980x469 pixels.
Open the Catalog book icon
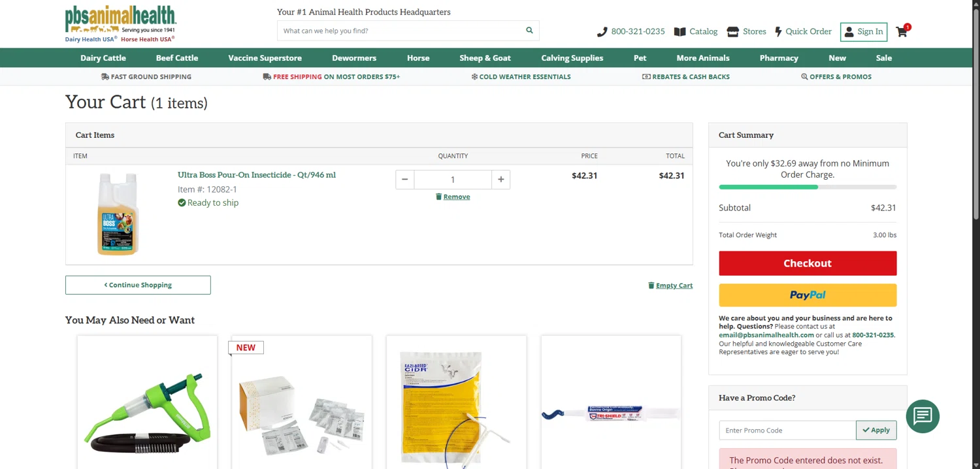tap(679, 31)
